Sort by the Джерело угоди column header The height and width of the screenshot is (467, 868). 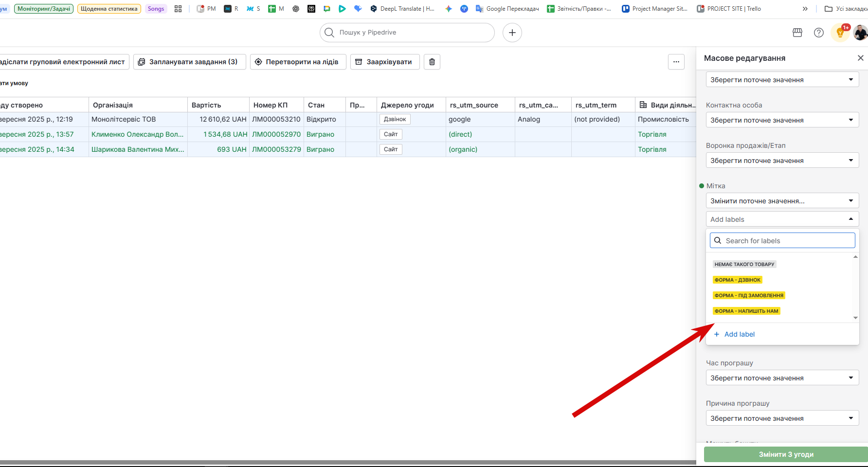(x=411, y=105)
